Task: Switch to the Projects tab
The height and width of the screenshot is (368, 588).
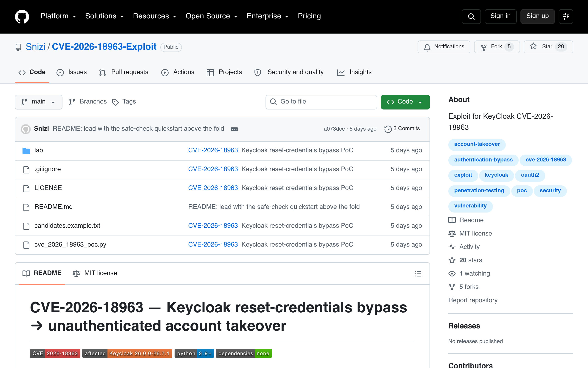Action: [224, 72]
